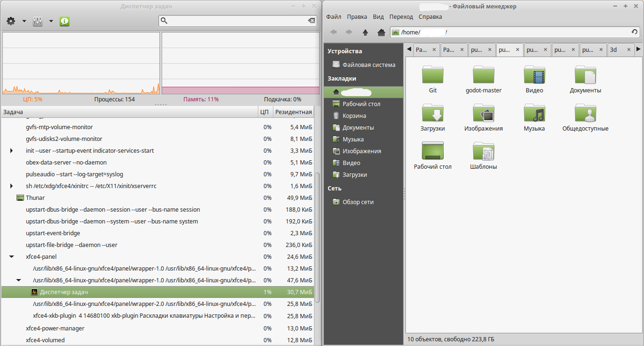The height and width of the screenshot is (346, 644).
Task: Sort processes by Резидентная column header
Action: [293, 112]
